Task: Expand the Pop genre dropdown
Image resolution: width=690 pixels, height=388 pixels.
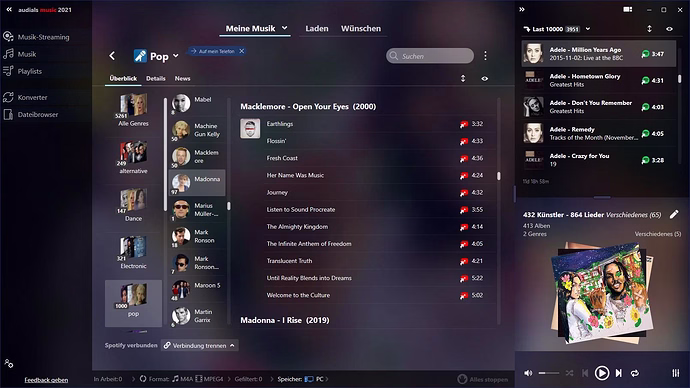Action: coord(176,56)
